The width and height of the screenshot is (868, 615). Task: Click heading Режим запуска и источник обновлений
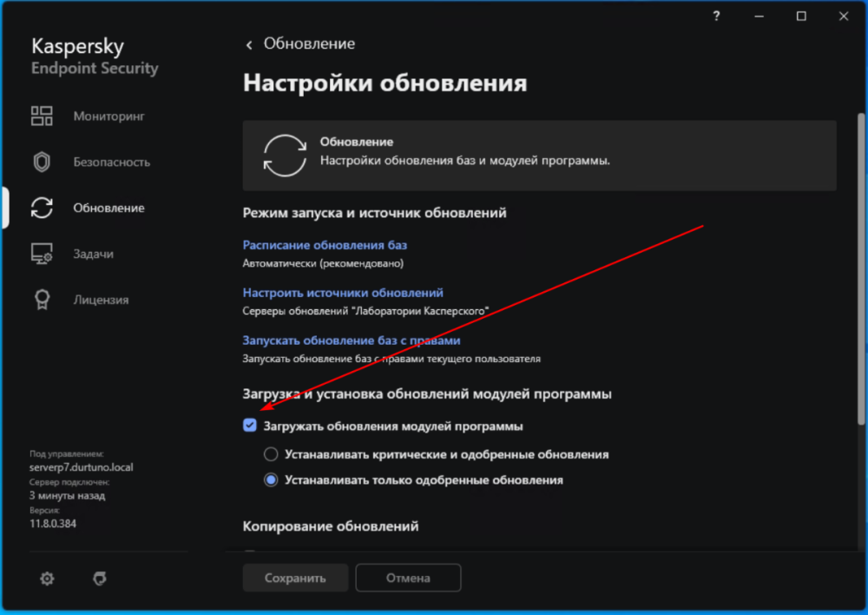point(375,213)
